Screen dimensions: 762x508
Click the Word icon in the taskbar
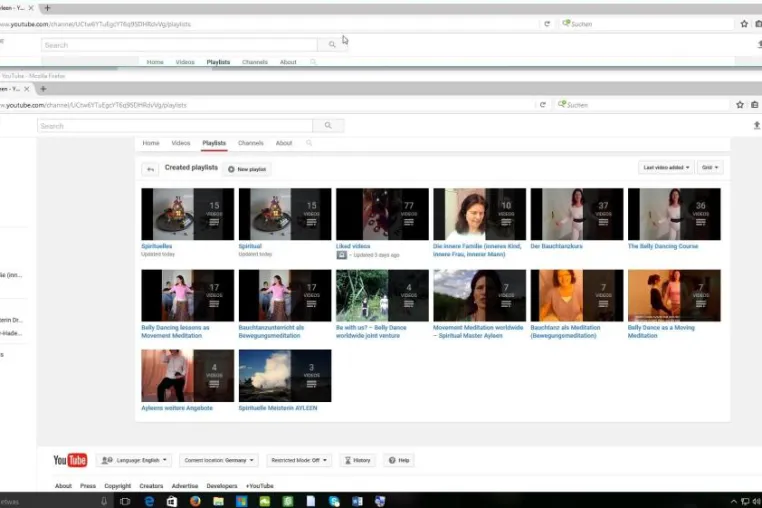click(x=357, y=501)
